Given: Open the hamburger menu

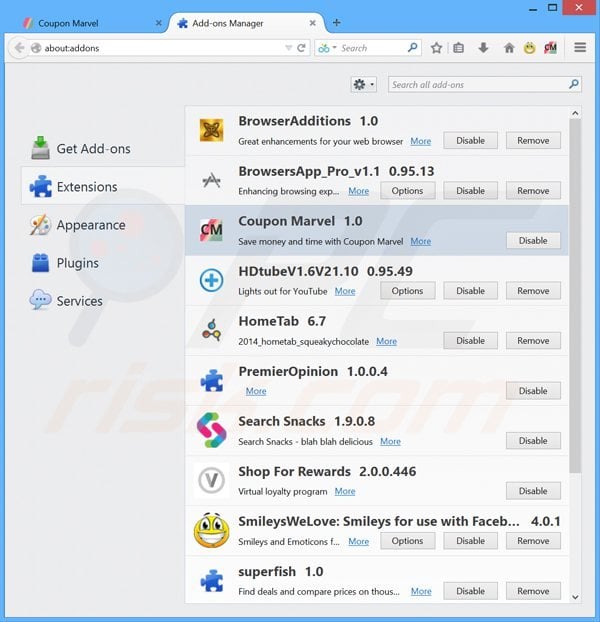Looking at the screenshot, I should (580, 48).
